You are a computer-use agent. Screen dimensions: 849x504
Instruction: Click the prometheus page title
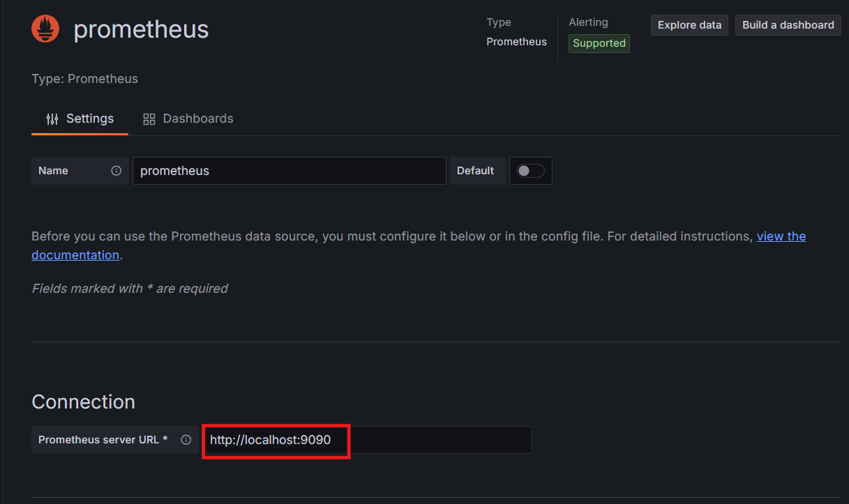pyautogui.click(x=141, y=29)
